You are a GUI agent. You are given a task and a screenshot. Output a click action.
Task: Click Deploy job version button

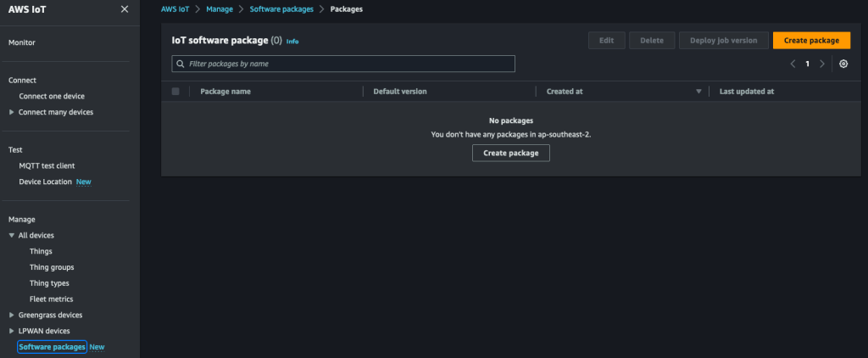pyautogui.click(x=724, y=41)
